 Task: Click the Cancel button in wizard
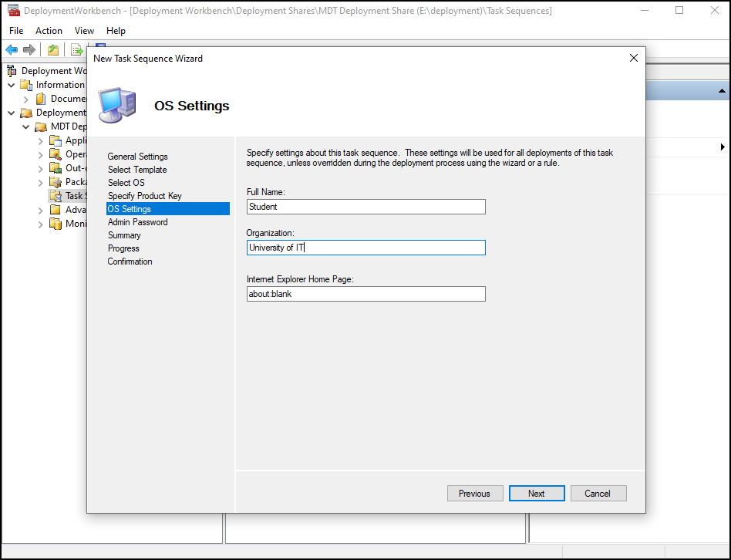coord(598,494)
